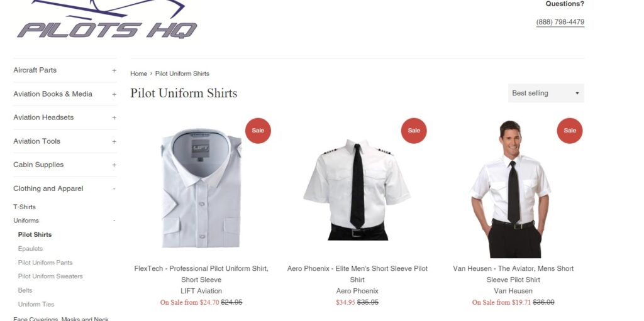
Task: Open the Best selling sort dropdown
Action: pyautogui.click(x=546, y=93)
